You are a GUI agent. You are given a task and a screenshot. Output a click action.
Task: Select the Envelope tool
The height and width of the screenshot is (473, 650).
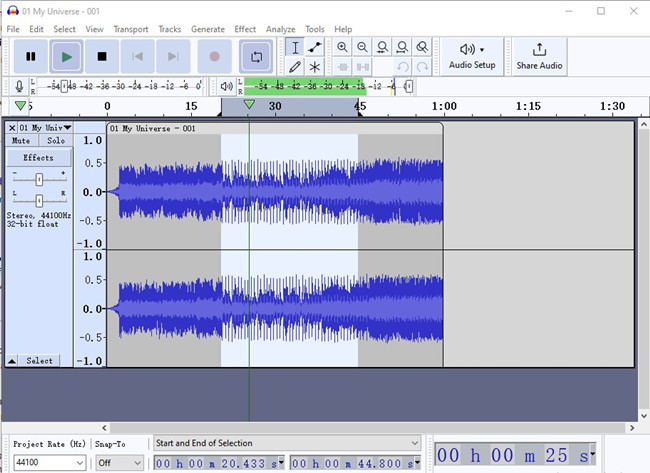pyautogui.click(x=315, y=47)
